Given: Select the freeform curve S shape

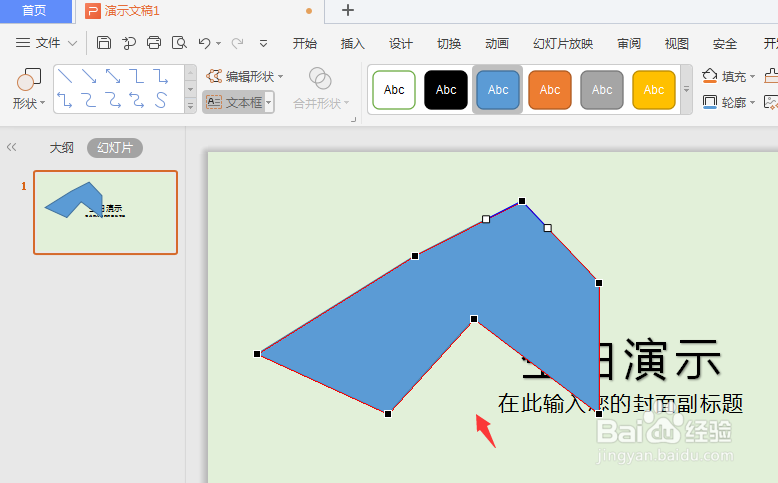Looking at the screenshot, I should click(x=160, y=100).
